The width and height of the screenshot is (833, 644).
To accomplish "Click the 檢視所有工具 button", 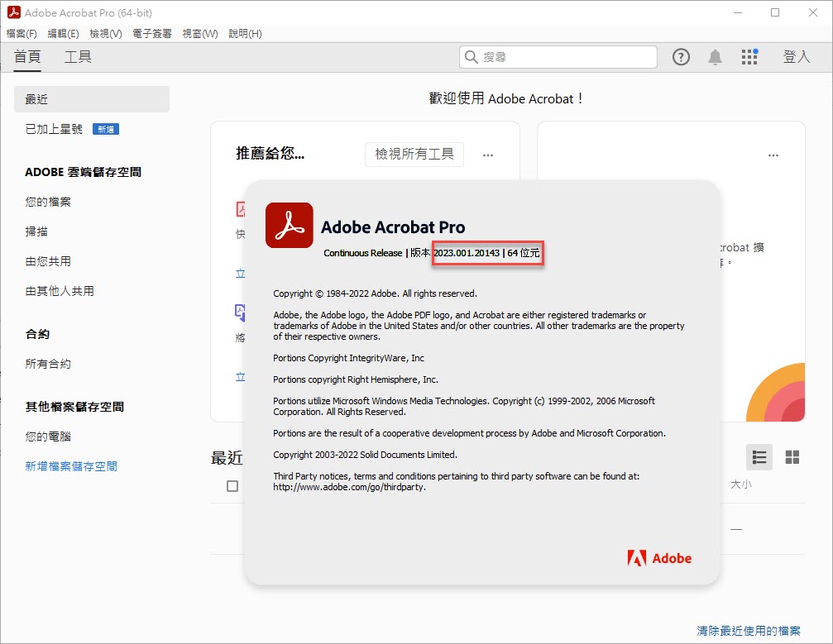I will 414,155.
